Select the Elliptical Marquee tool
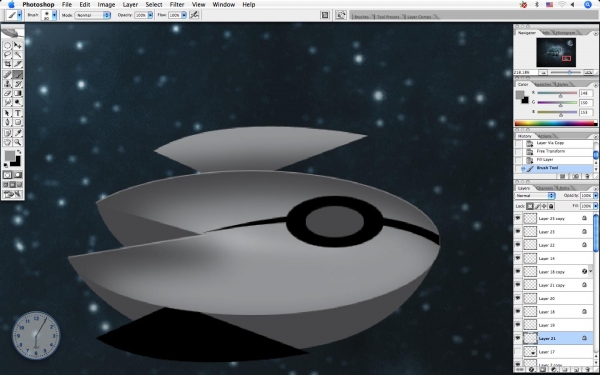Viewport: 600px width, 375px height. pyautogui.click(x=7, y=45)
